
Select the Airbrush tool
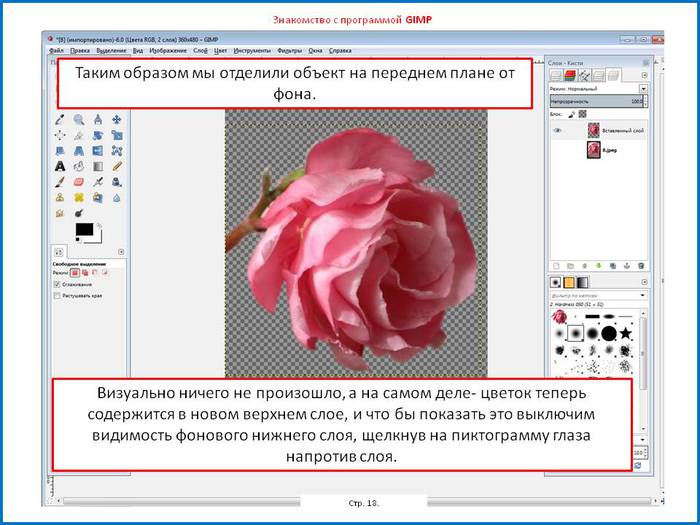[98, 182]
